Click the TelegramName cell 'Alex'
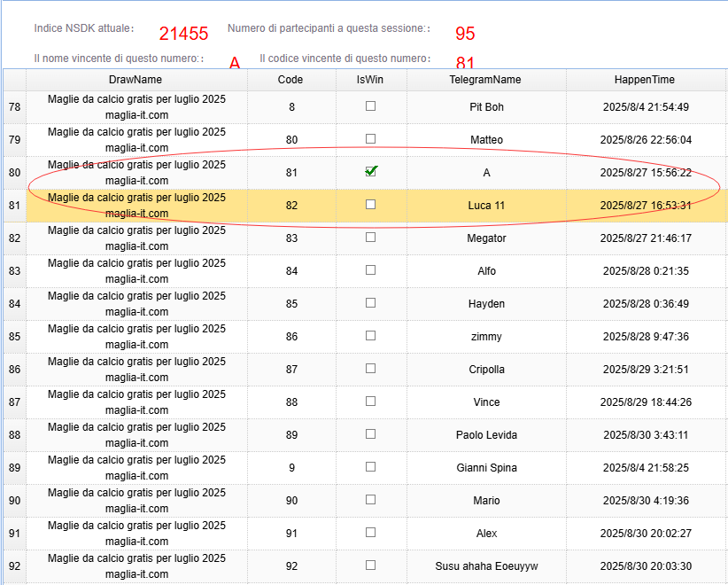 coord(486,534)
